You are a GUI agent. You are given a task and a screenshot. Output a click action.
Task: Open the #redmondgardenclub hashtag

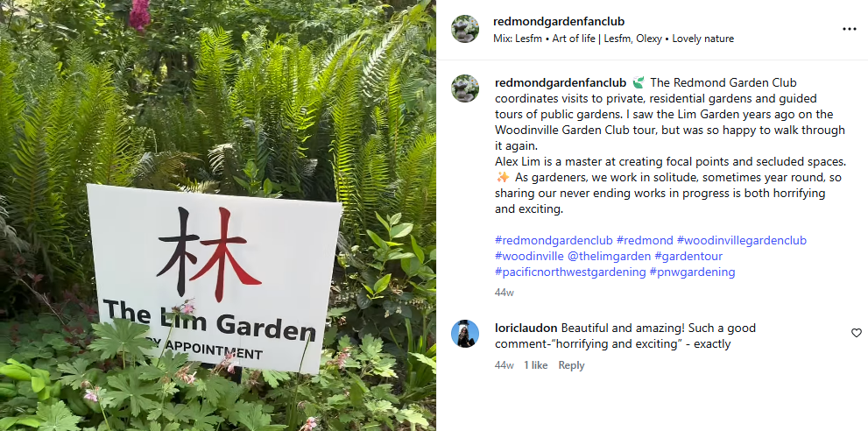(554, 240)
